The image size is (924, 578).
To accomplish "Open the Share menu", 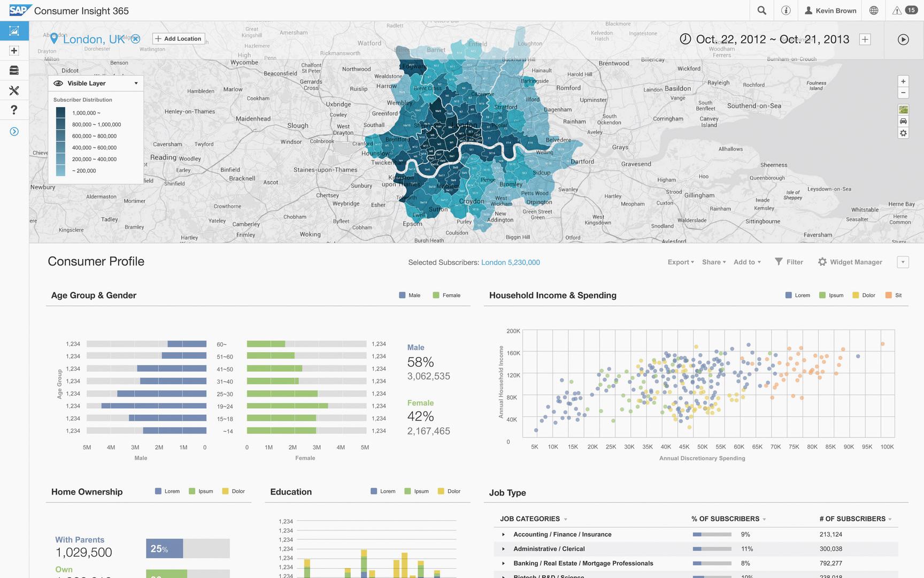I will pos(713,262).
